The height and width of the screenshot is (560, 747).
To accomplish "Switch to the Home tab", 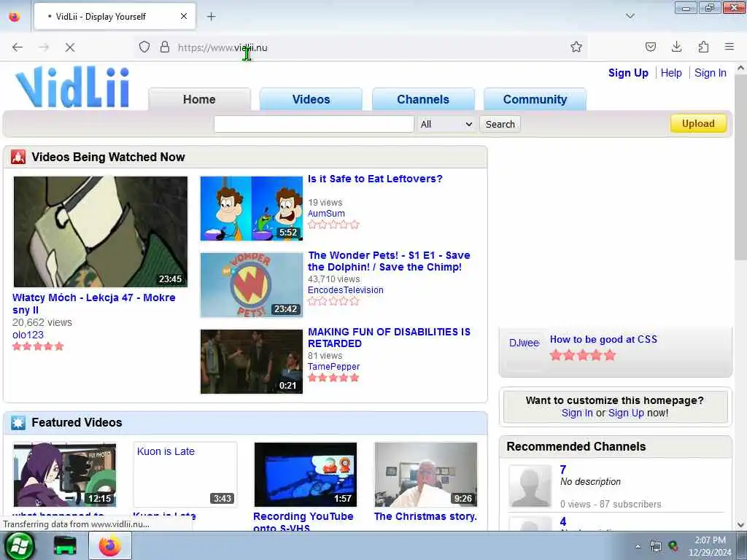I will tap(199, 99).
